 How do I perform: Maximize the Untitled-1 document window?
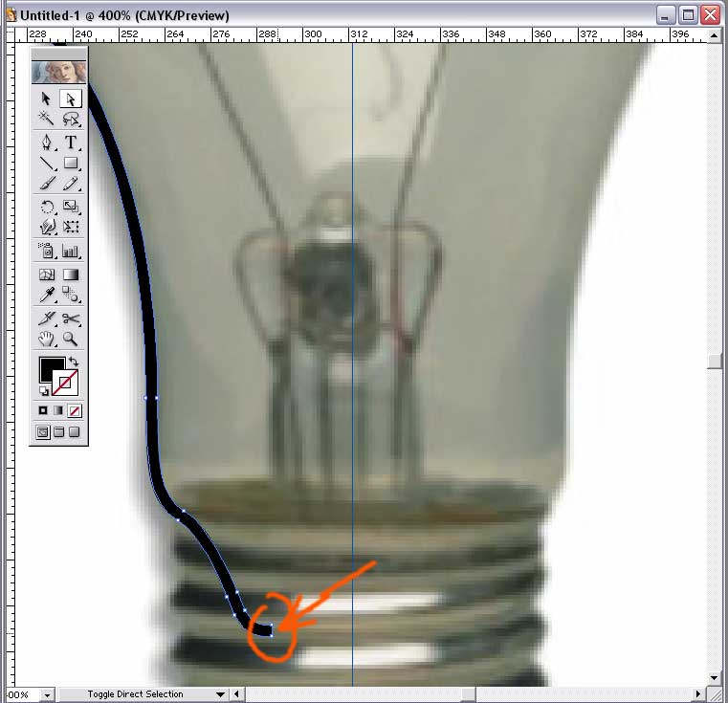[x=688, y=15]
